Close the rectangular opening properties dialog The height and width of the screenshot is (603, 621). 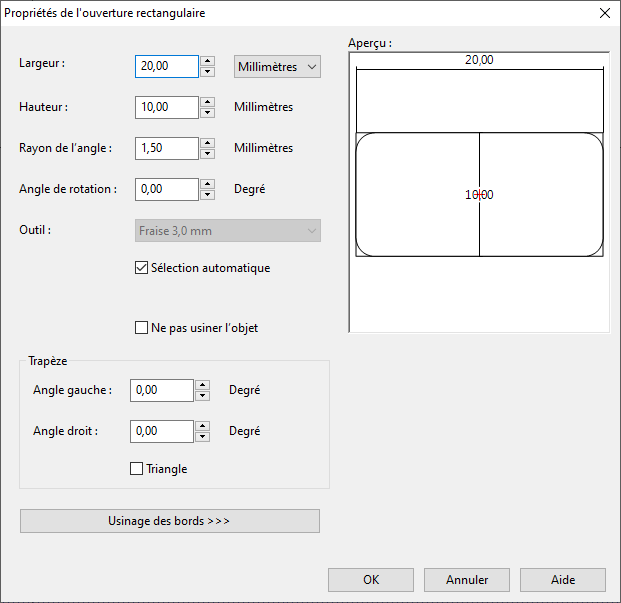pyautogui.click(x=605, y=13)
